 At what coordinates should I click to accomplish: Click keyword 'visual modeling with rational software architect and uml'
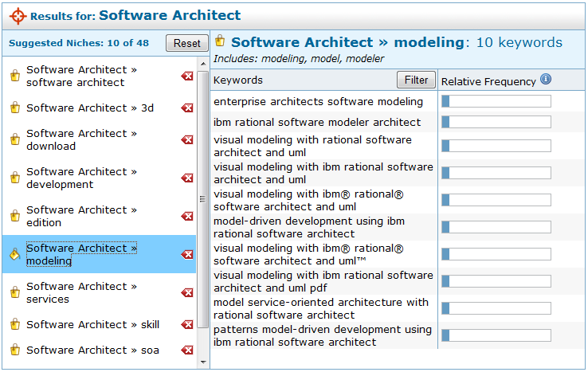click(x=312, y=147)
